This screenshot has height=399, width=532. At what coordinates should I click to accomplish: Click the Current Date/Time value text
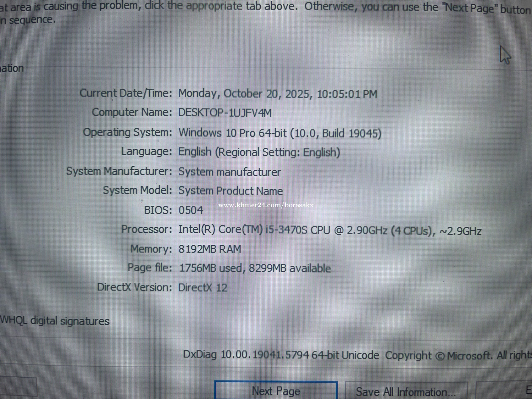click(x=277, y=94)
